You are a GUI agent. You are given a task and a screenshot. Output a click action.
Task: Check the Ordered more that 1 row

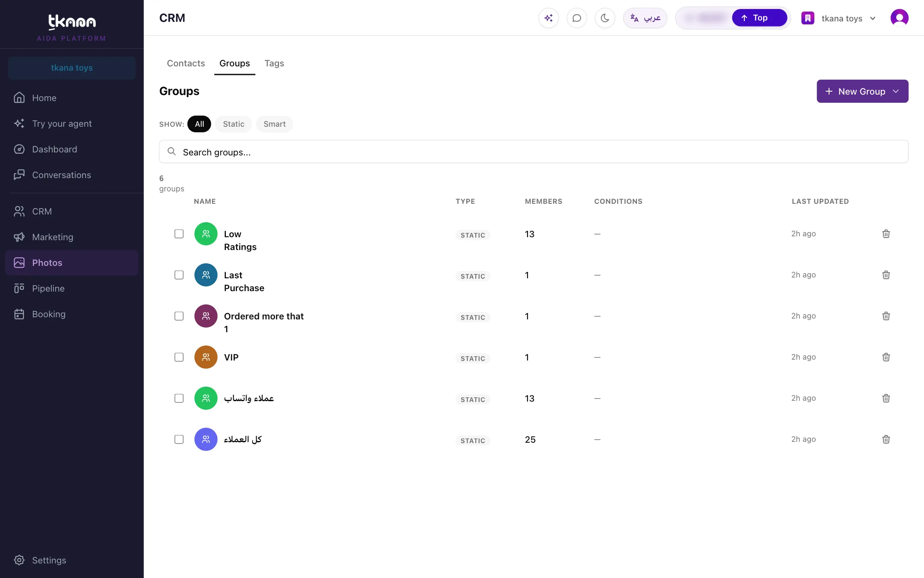179,316
